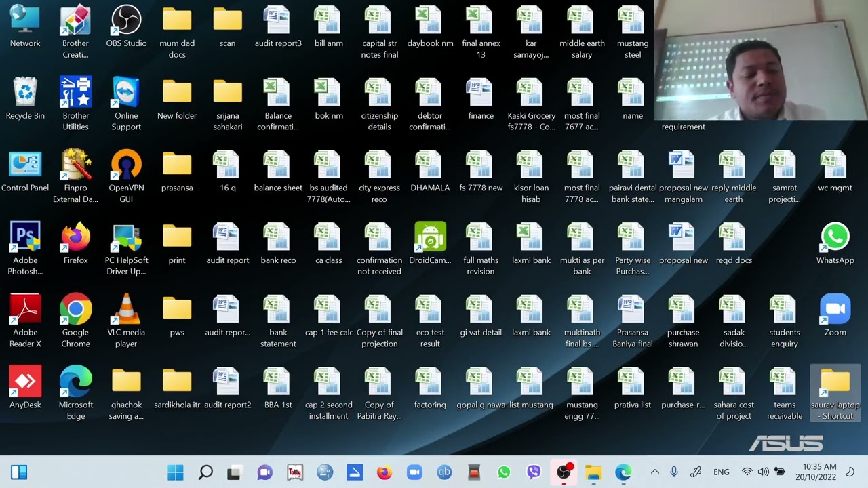The height and width of the screenshot is (488, 868).
Task: Open the Widgets panel on the taskbar
Action: click(19, 472)
